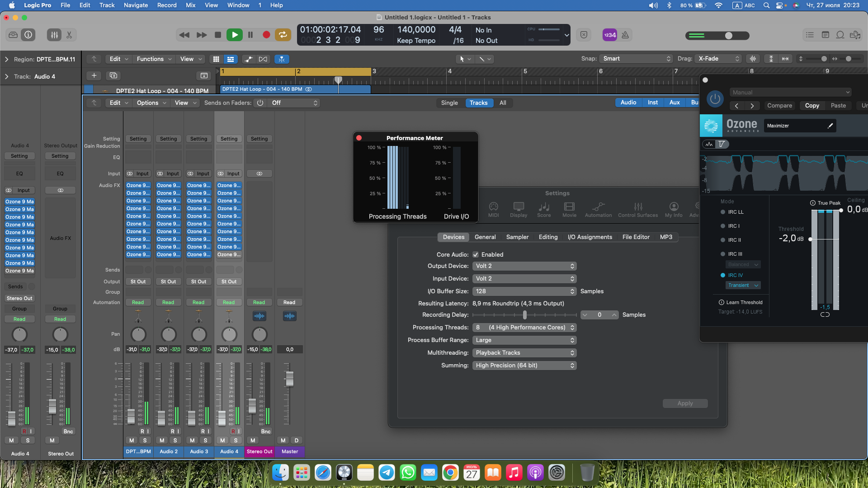This screenshot has width=868, height=488.
Task: Toggle the Metronome button
Action: 625,35
